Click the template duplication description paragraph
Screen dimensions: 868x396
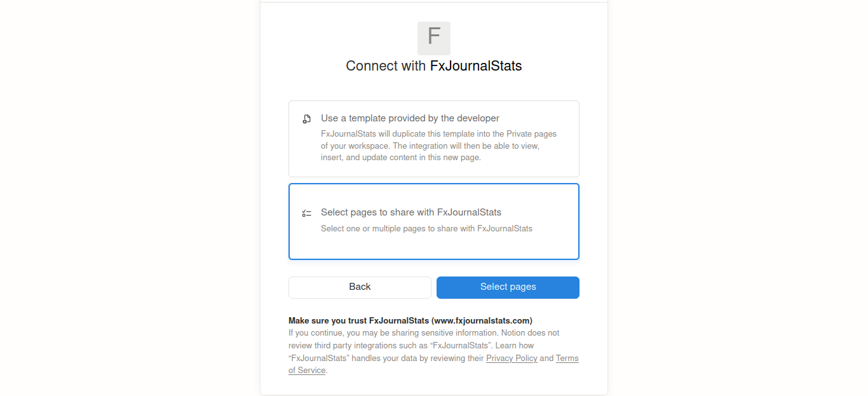[438, 146]
